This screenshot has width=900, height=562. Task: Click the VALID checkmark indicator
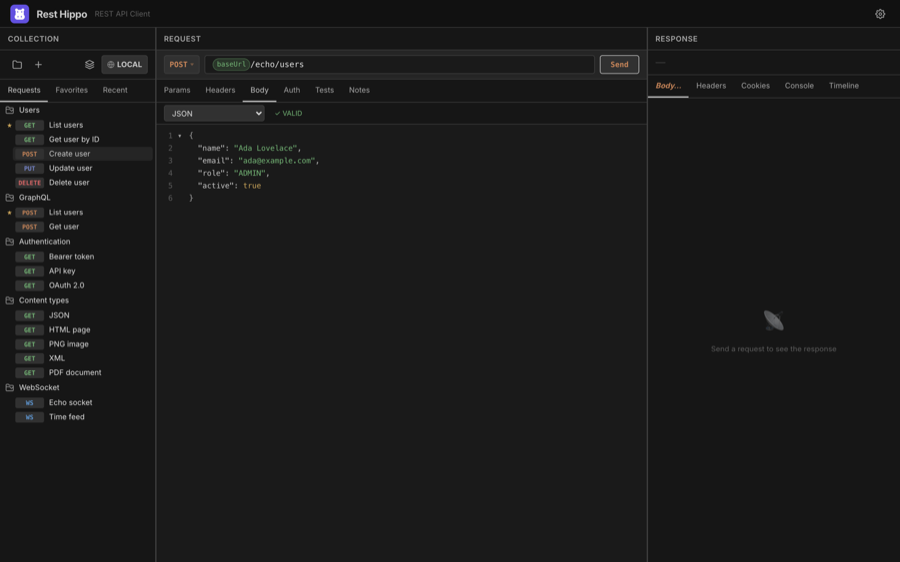(x=288, y=114)
